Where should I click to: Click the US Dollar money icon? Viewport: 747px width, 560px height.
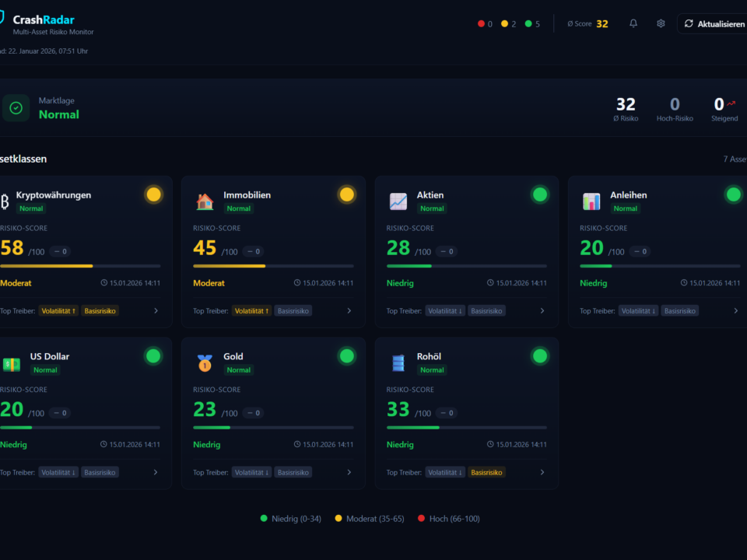(12, 363)
